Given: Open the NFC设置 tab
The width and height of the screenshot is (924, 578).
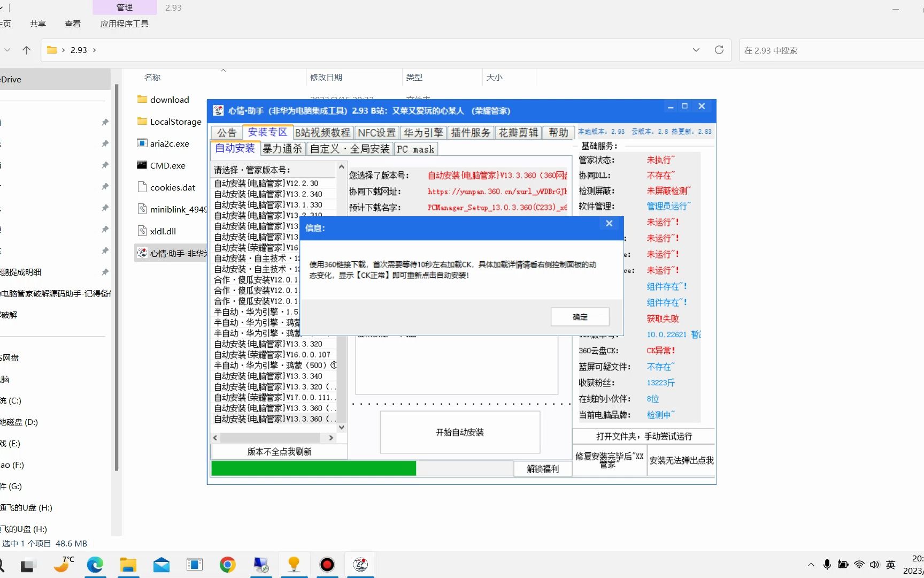Looking at the screenshot, I should (377, 133).
